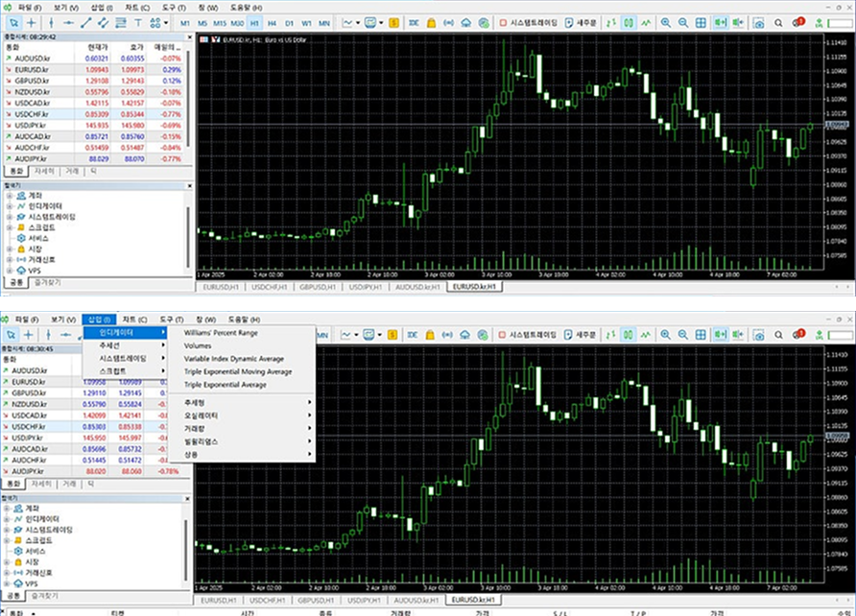Click Volumes in the indicator submenu
Screen dimensions: 856x616
point(199,345)
